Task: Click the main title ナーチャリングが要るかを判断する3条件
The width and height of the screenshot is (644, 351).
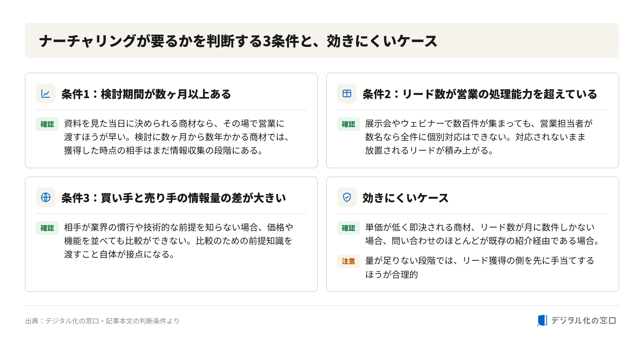Action: (238, 41)
